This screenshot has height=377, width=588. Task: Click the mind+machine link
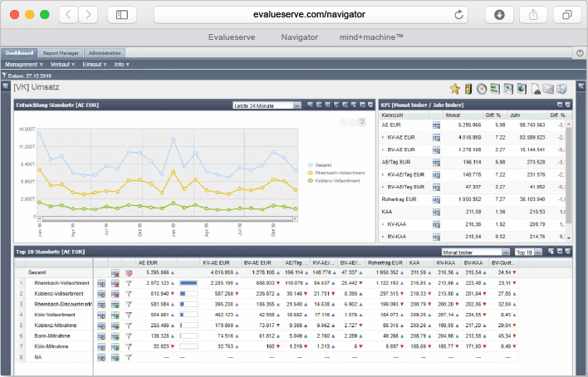[x=371, y=37]
